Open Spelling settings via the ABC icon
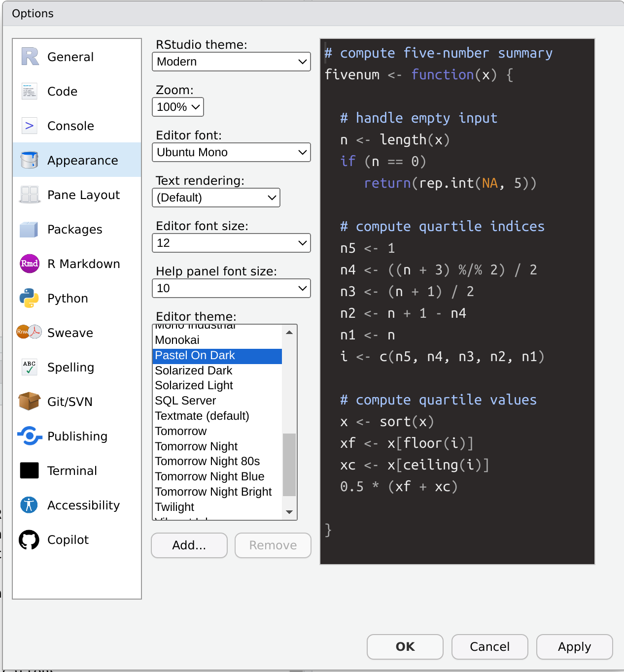The width and height of the screenshot is (624, 672). tap(29, 367)
